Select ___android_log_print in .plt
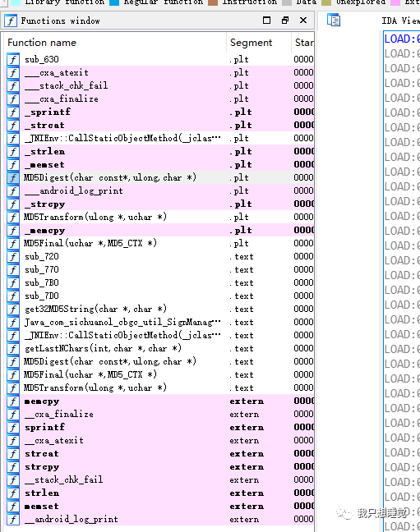This screenshot has width=420, height=532. 74,191
